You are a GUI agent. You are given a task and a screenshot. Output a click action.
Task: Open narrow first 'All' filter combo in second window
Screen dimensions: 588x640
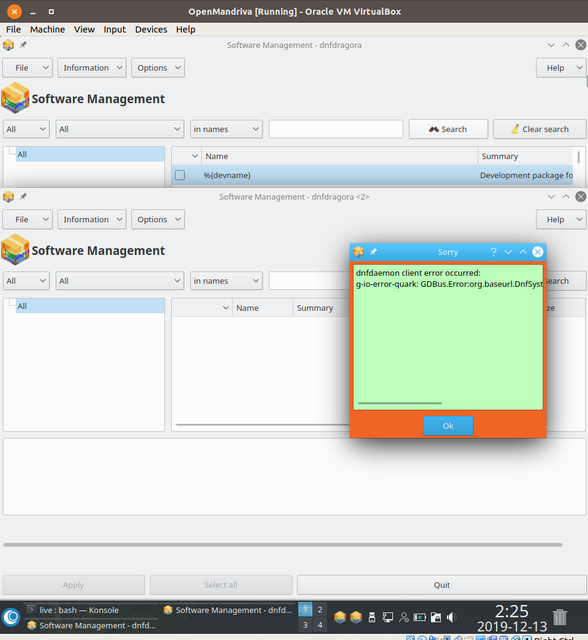point(26,281)
